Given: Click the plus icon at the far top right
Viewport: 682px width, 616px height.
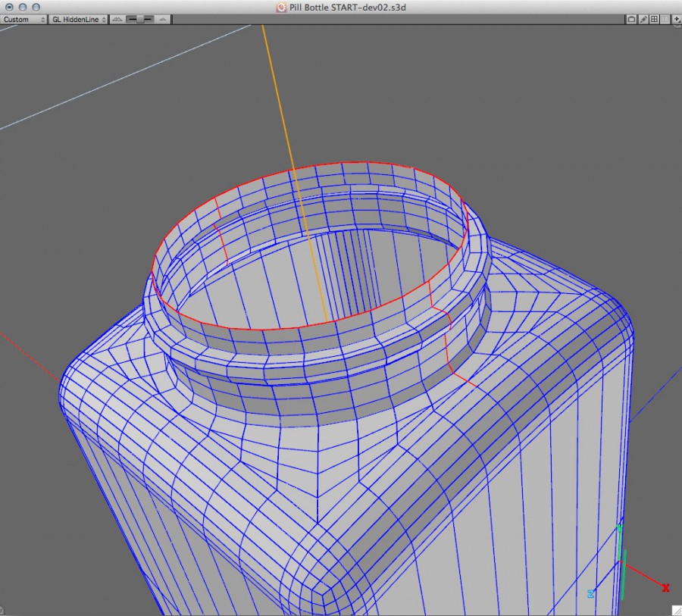Looking at the screenshot, I should click(x=676, y=20).
